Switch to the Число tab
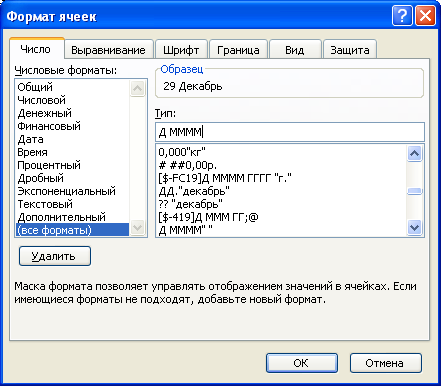Screen dimensions: 441x386 click(36, 49)
